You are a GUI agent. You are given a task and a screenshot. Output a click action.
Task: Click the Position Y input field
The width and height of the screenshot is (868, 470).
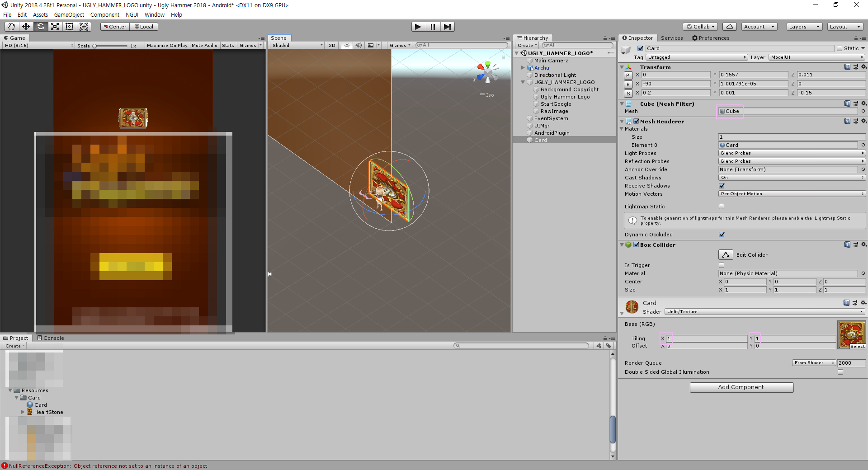pos(753,75)
